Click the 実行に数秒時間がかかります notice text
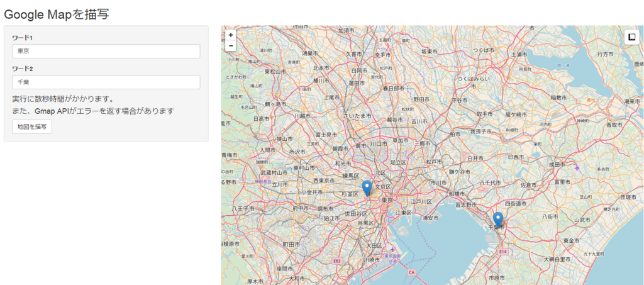The height and width of the screenshot is (285, 644). click(x=62, y=99)
